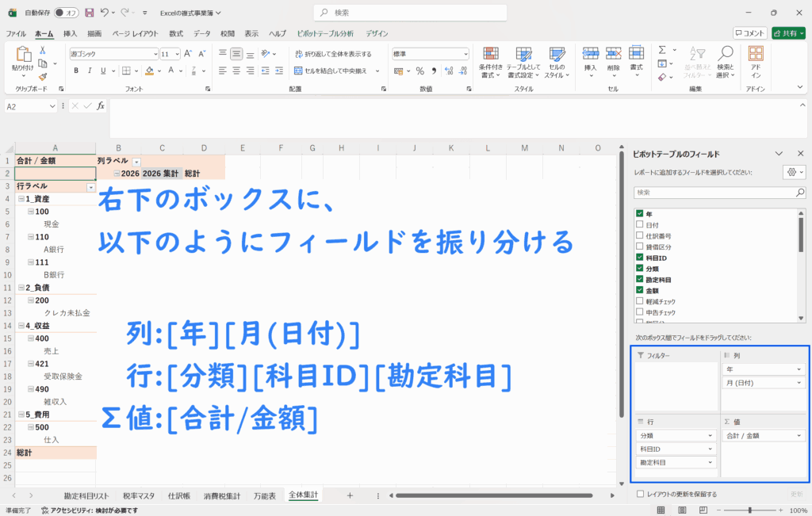This screenshot has height=516, width=812.
Task: Click the percent style icon
Action: (x=419, y=71)
